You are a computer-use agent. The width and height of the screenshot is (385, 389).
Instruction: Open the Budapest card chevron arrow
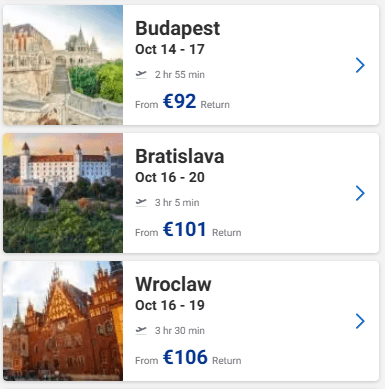[x=360, y=65]
